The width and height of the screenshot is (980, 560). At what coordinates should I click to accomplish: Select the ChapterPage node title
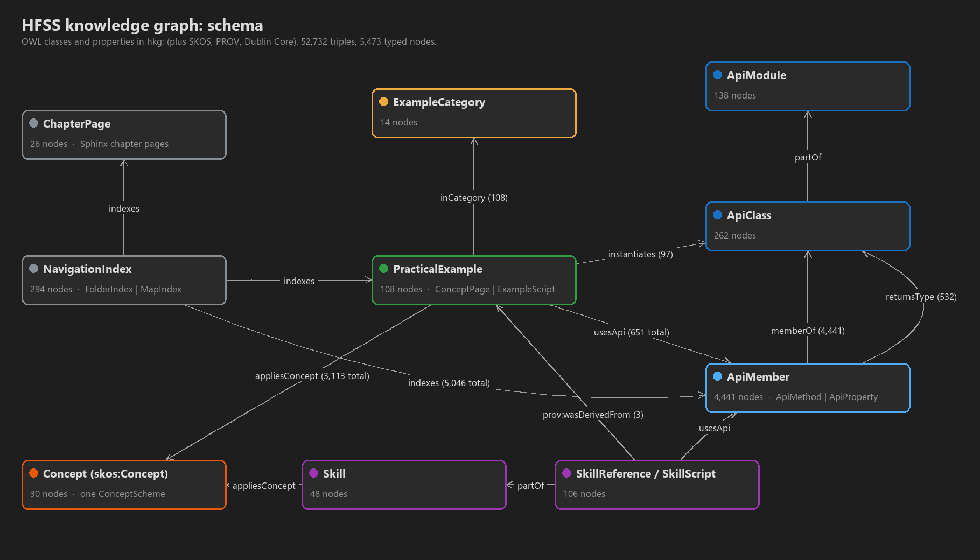pyautogui.click(x=76, y=124)
